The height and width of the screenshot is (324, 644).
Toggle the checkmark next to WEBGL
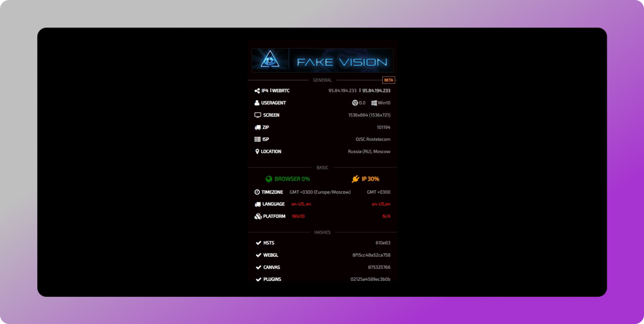pyautogui.click(x=258, y=255)
